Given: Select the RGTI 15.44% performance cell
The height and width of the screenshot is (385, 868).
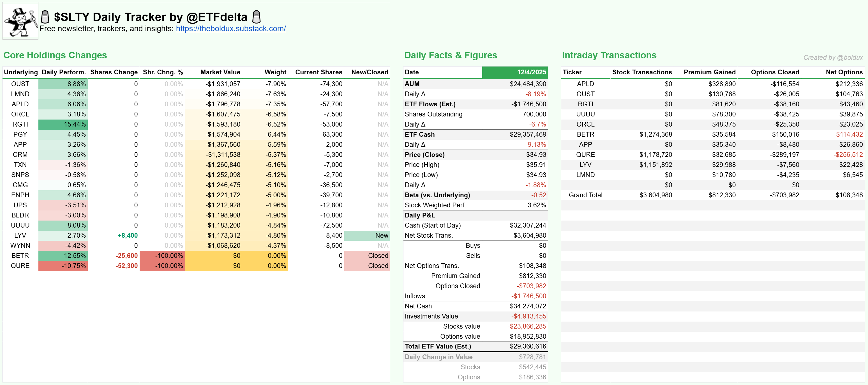Looking at the screenshot, I should click(63, 124).
